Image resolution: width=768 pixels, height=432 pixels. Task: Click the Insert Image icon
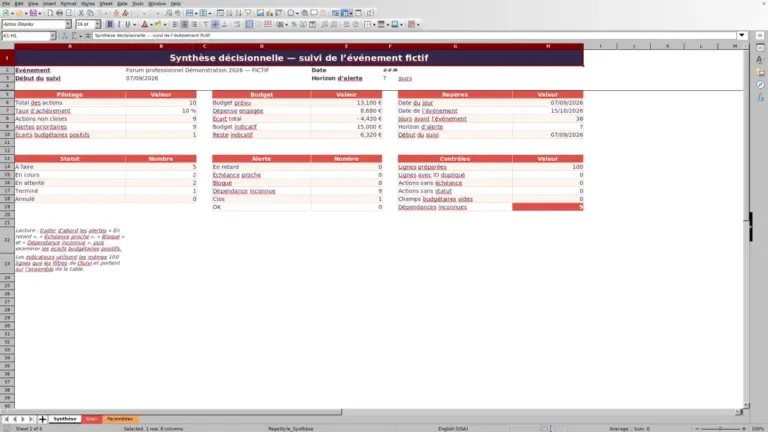[x=260, y=13]
